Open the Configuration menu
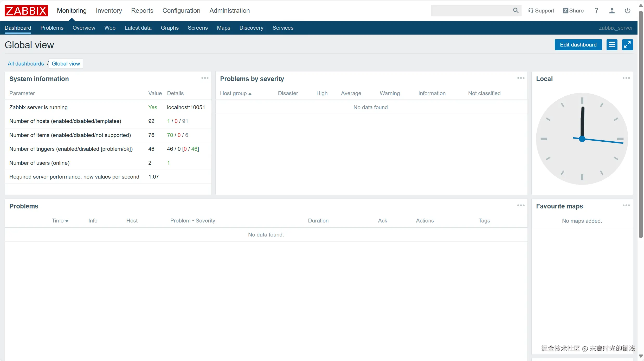This screenshot has width=644, height=361. click(x=181, y=11)
